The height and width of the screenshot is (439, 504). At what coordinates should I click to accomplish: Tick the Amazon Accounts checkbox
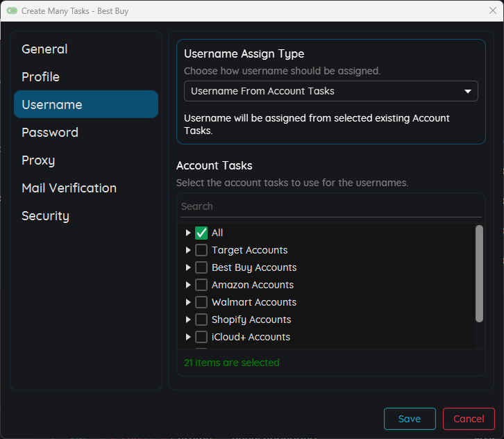click(201, 285)
